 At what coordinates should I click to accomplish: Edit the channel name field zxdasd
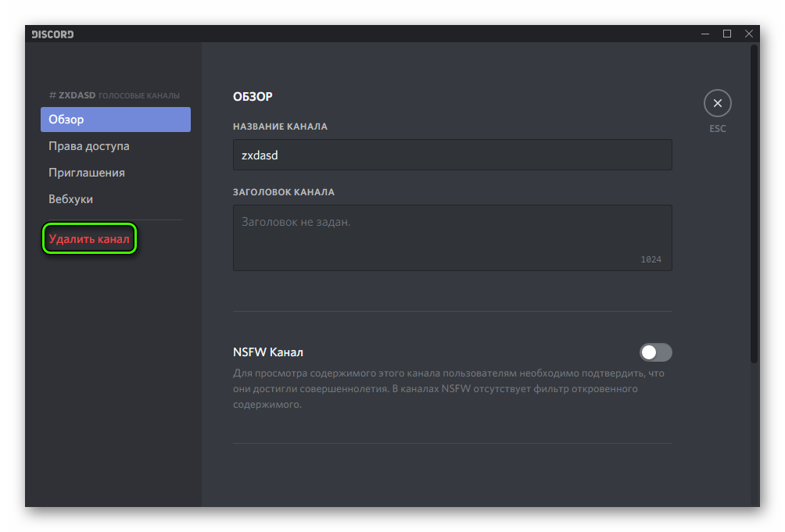click(x=452, y=155)
